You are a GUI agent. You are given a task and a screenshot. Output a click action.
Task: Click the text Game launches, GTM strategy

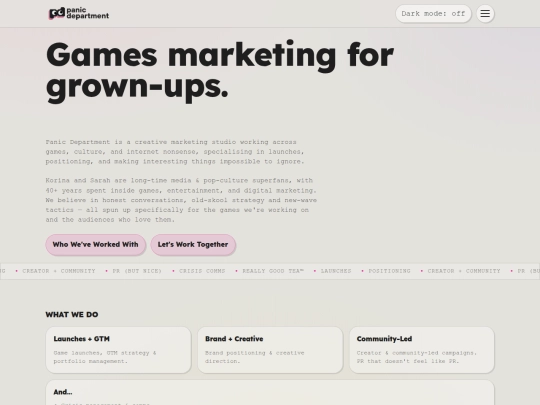coord(105,357)
